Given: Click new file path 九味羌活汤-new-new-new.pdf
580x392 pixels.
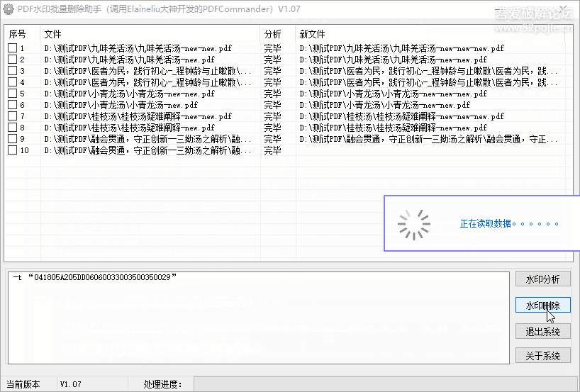Looking at the screenshot, I should pos(402,48).
